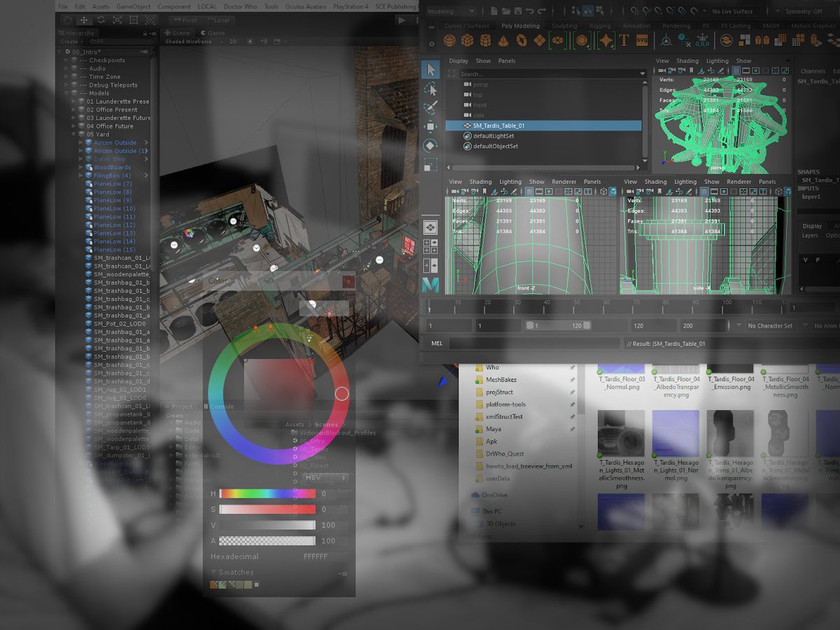Toggle Local handle rotation in Unity
The width and height of the screenshot is (840, 630).
(219, 20)
